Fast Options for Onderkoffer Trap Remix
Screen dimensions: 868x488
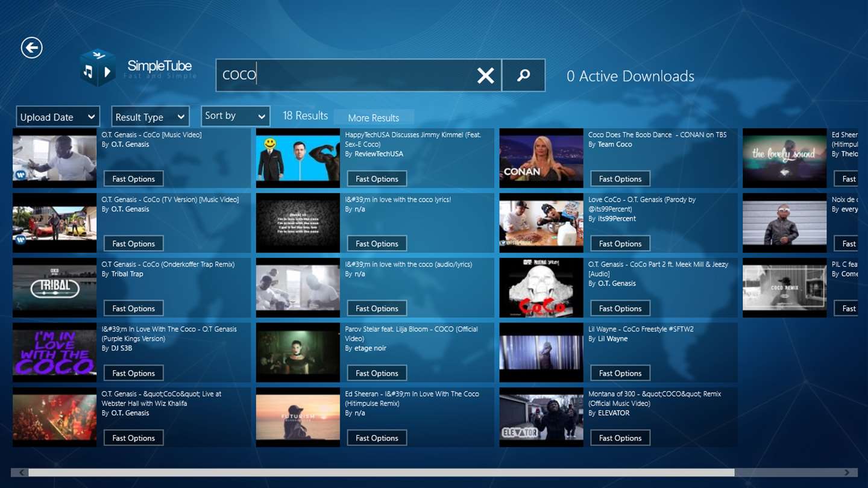[133, 308]
